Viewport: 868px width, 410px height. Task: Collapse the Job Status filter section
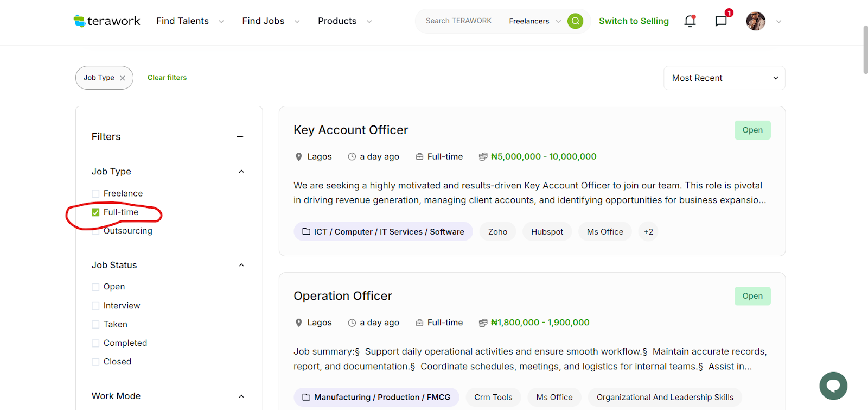[x=241, y=266]
